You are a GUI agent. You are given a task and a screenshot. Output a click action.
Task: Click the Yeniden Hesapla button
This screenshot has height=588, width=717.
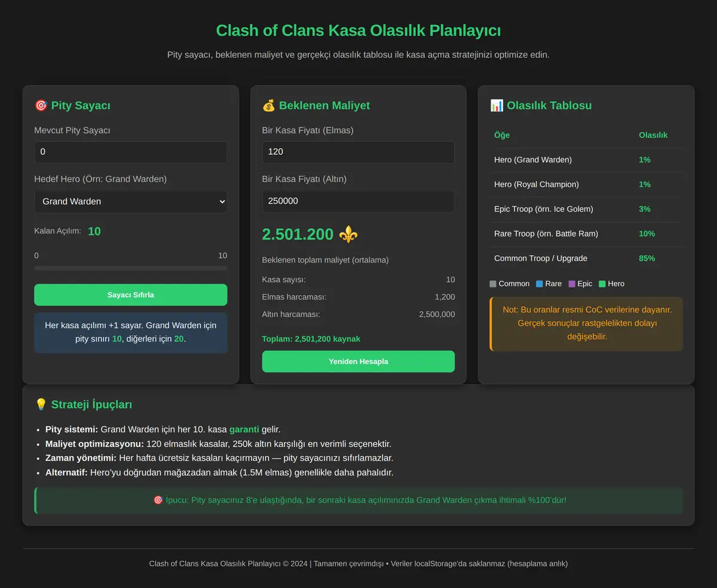[358, 362]
